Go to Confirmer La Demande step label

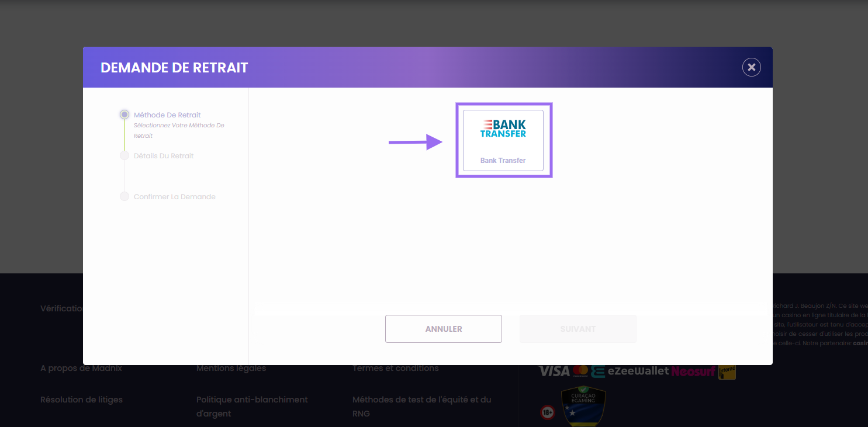tap(174, 197)
